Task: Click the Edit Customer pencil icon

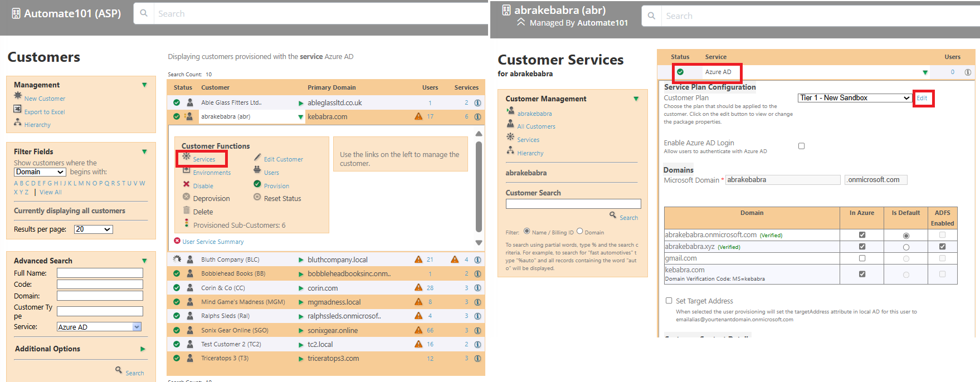Action: click(x=257, y=157)
